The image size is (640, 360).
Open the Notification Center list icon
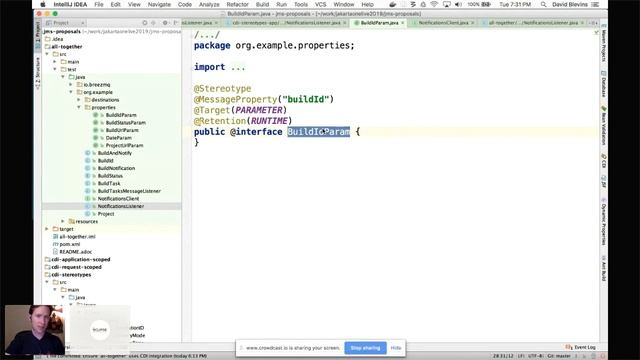(x=595, y=4)
